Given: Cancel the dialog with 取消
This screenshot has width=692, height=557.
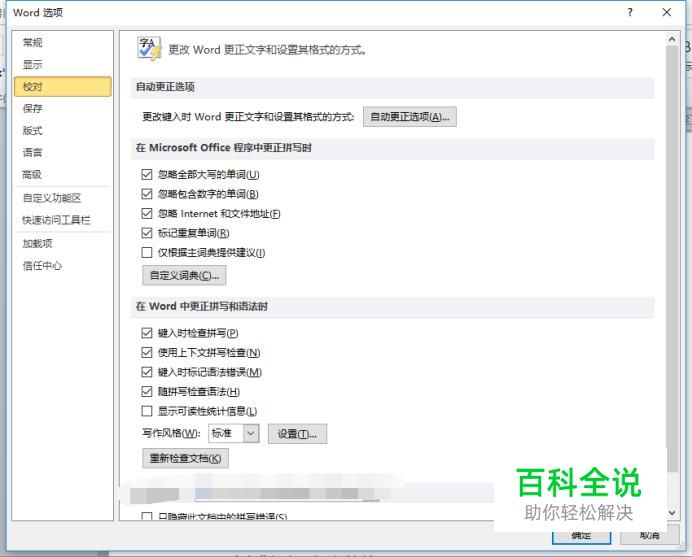Looking at the screenshot, I should coord(649,535).
